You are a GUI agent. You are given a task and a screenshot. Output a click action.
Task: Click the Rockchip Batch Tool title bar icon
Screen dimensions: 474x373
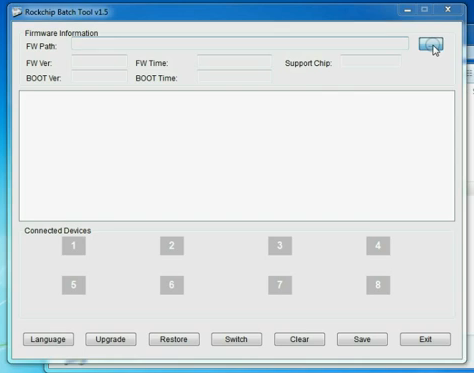[17, 12]
